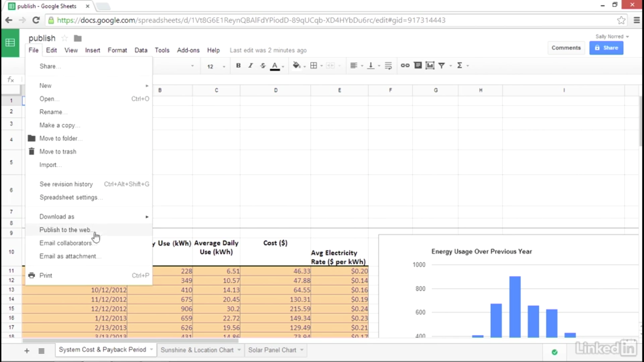Expand the New submenu
This screenshot has width=644, height=362.
89,86
